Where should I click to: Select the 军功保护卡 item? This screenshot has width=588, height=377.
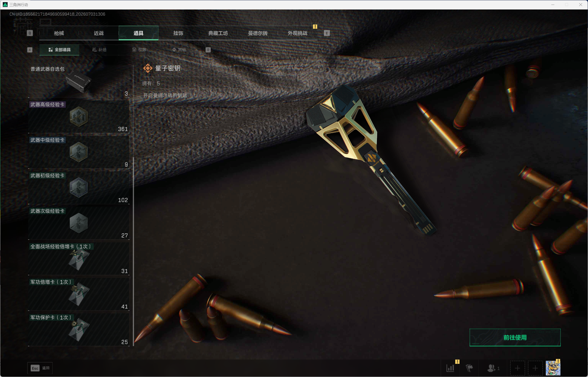[79, 330]
